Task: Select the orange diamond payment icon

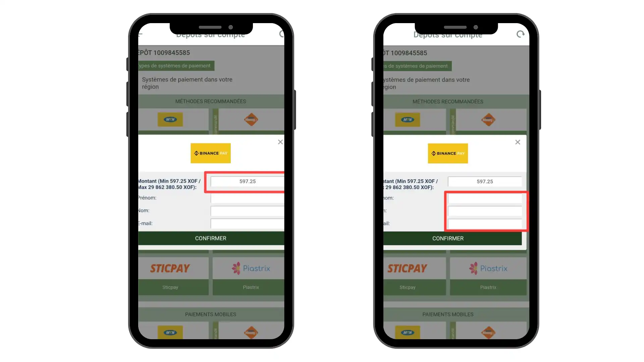Action: 251,119
